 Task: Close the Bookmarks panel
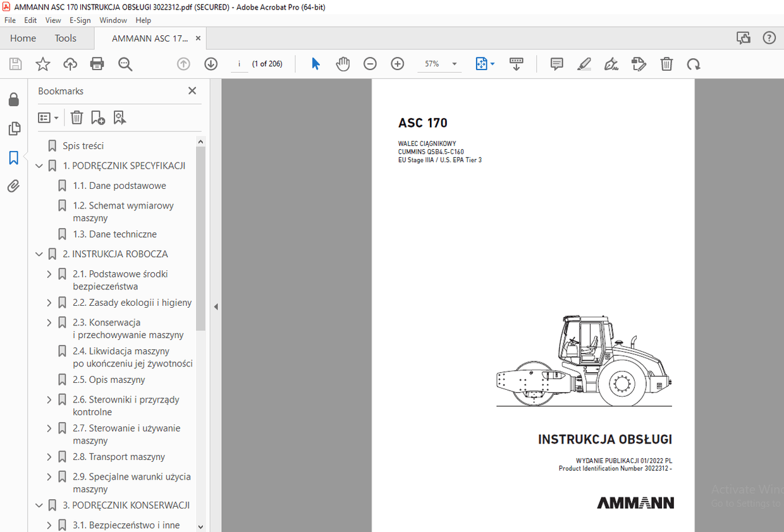[192, 90]
